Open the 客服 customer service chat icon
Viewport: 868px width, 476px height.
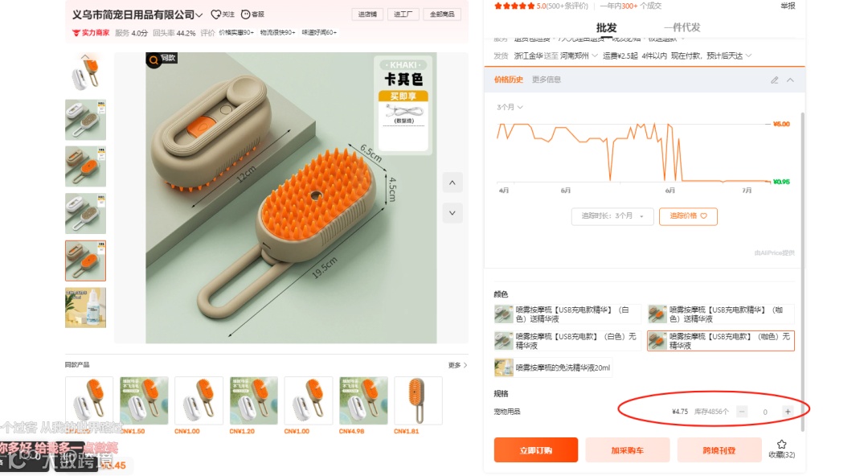tap(245, 14)
